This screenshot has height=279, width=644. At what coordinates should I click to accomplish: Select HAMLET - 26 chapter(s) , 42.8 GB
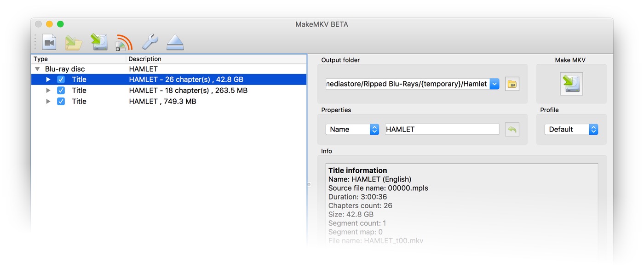pos(186,80)
